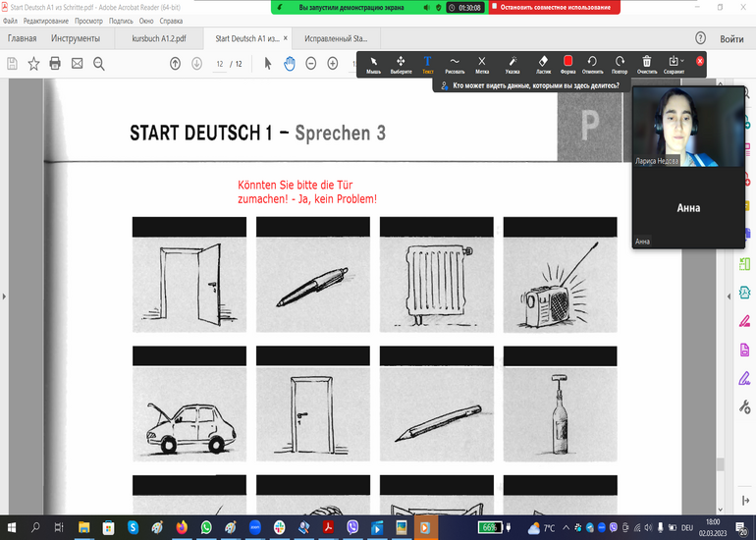The image size is (756, 540).
Task: Go to the previous page arrow
Action: pos(175,64)
